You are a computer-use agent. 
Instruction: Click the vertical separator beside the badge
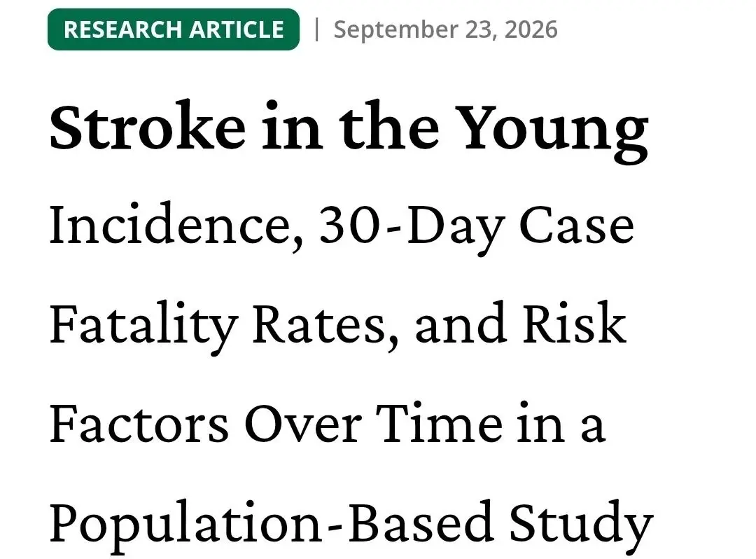pyautogui.click(x=316, y=29)
